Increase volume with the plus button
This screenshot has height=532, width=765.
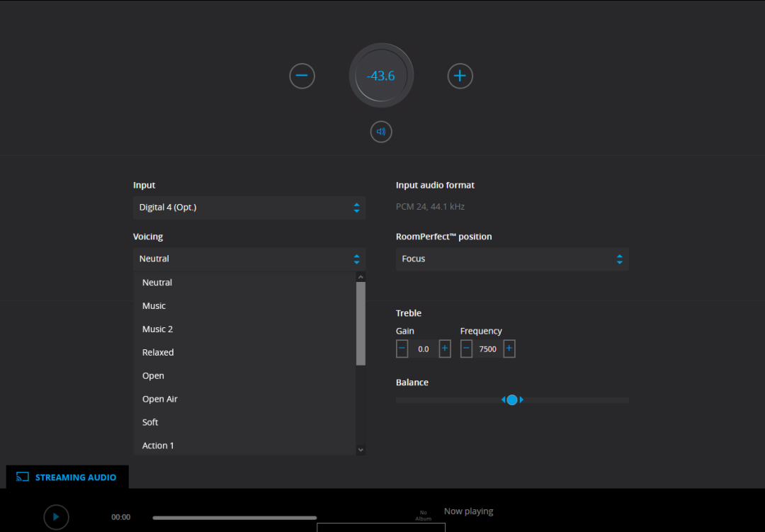coord(460,76)
